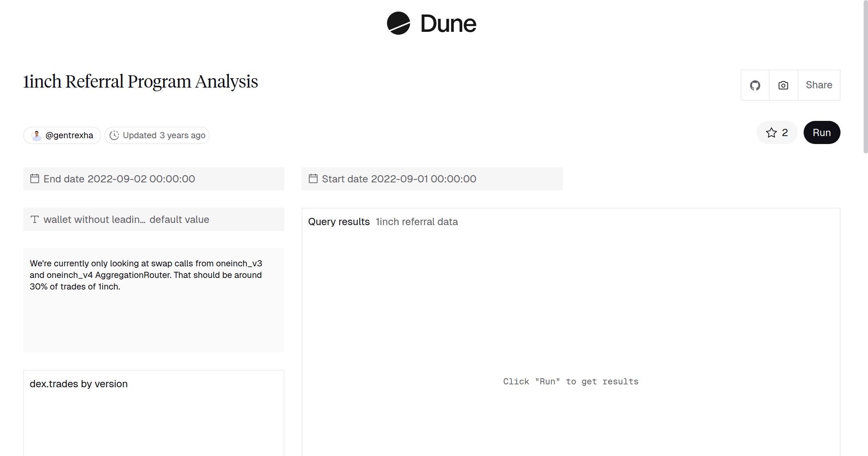
Task: Select the dex.trades by version panel title
Action: click(x=78, y=384)
